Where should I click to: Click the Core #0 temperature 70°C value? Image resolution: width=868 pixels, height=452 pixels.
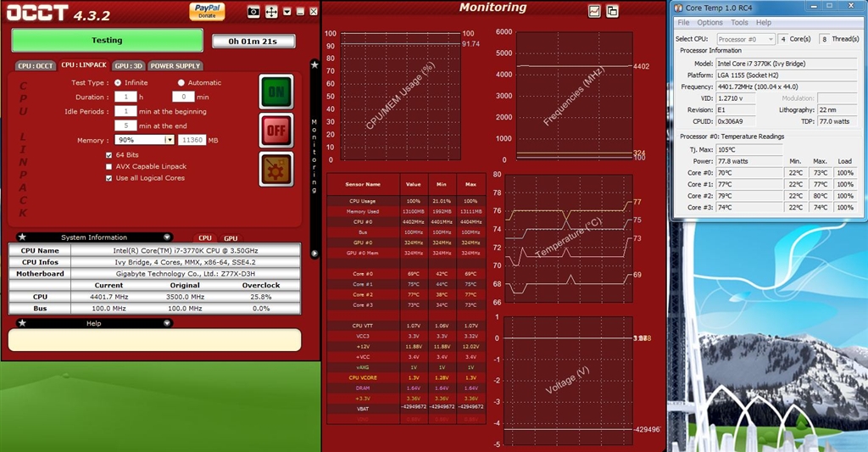click(749, 173)
